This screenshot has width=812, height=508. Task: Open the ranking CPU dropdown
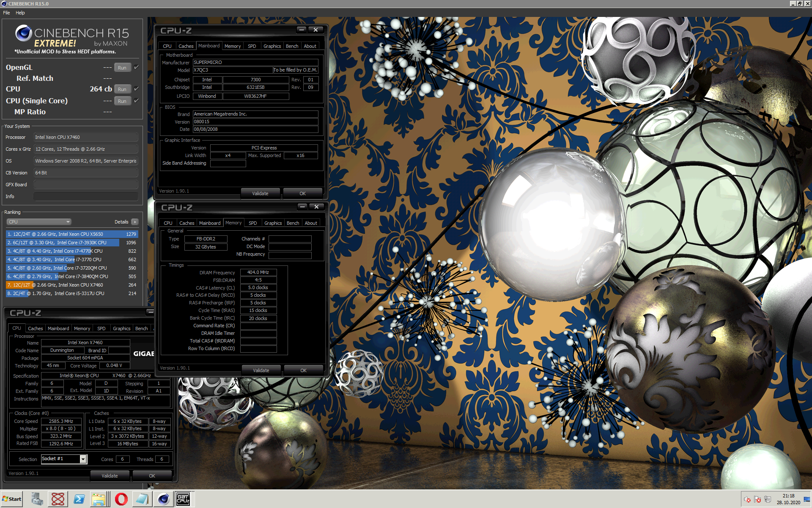click(x=38, y=222)
